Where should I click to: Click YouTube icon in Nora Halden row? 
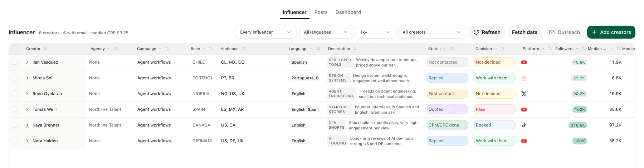pos(524,141)
